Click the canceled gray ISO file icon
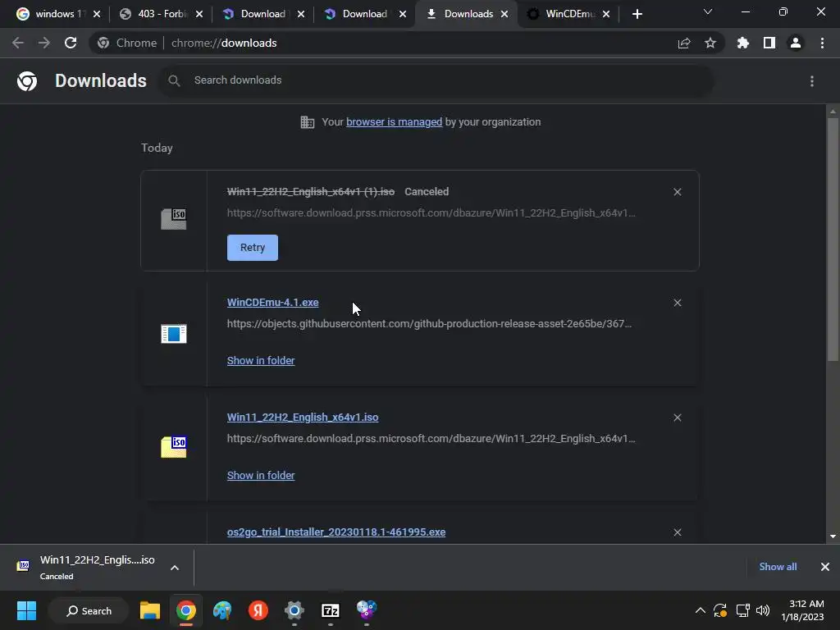 coord(174,219)
